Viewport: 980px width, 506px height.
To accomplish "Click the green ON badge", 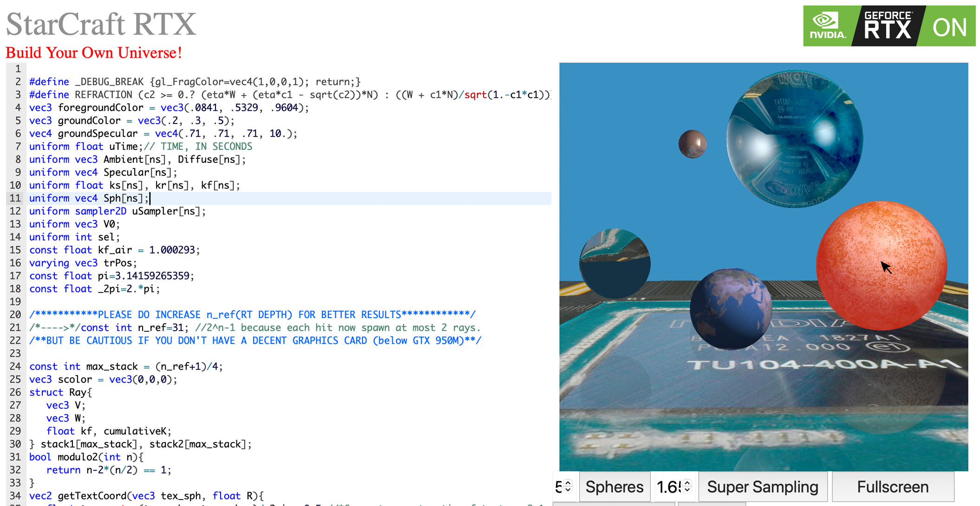I will pos(949,27).
